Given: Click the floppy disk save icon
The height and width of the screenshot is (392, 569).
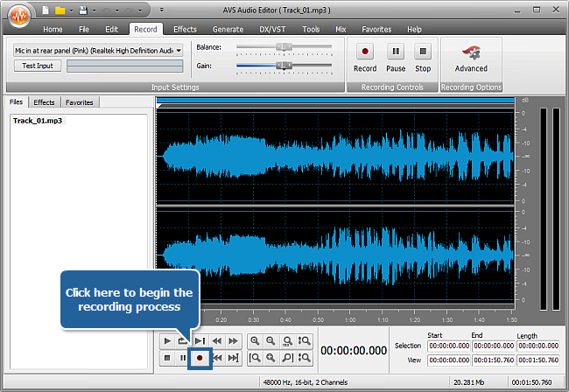Looking at the screenshot, I should (x=83, y=10).
